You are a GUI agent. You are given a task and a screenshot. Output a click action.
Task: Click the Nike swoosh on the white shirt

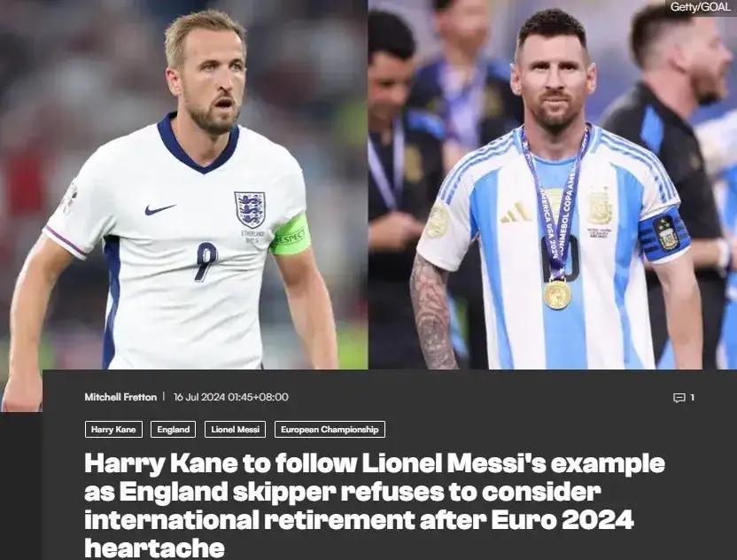(159, 209)
